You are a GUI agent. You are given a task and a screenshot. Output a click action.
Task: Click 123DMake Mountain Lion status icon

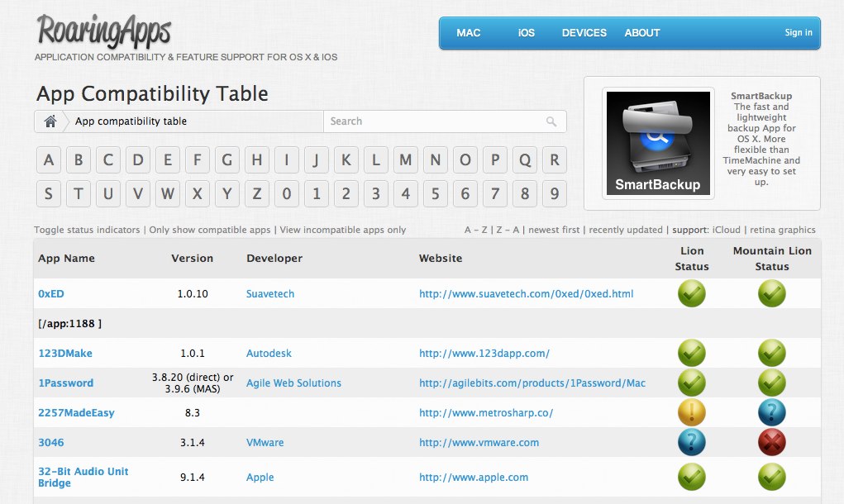pos(772,354)
